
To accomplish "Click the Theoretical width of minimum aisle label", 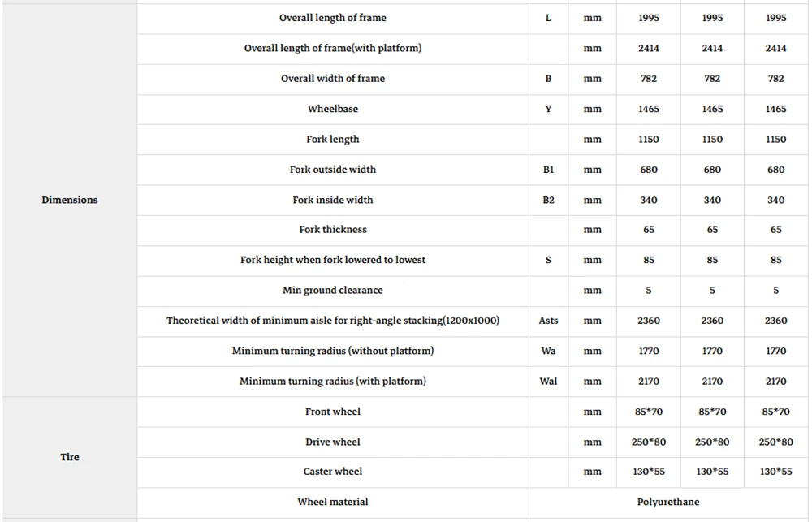I will click(x=332, y=321).
